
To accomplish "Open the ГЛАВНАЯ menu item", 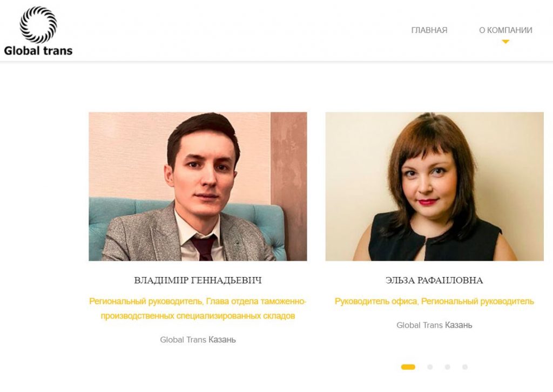I will (429, 30).
